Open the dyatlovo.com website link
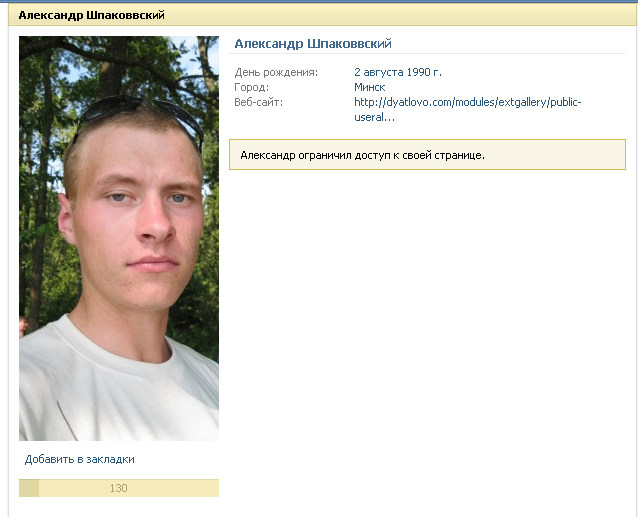638x517 pixels. 468,109
